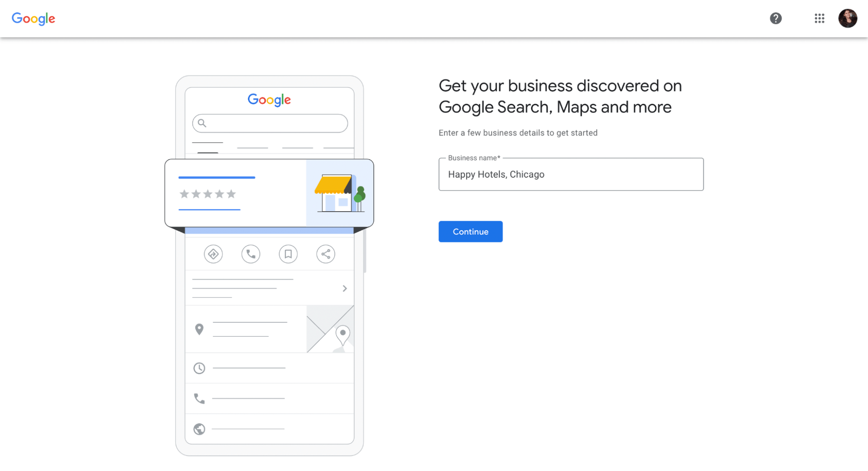Click the clock hours icon
868x471 pixels.
click(199, 368)
